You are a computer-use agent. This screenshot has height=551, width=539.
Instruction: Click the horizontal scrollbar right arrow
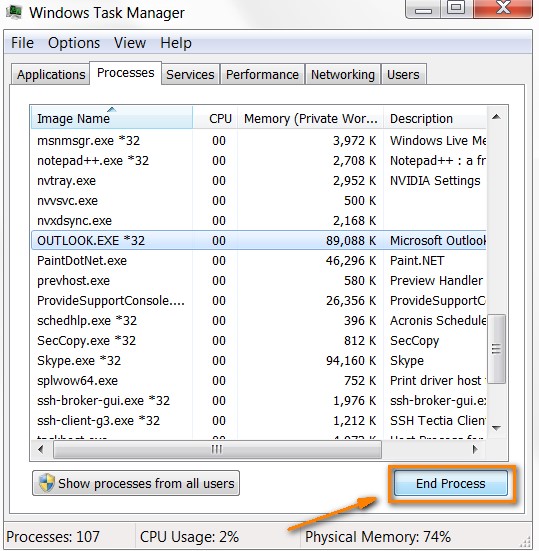[x=475, y=449]
